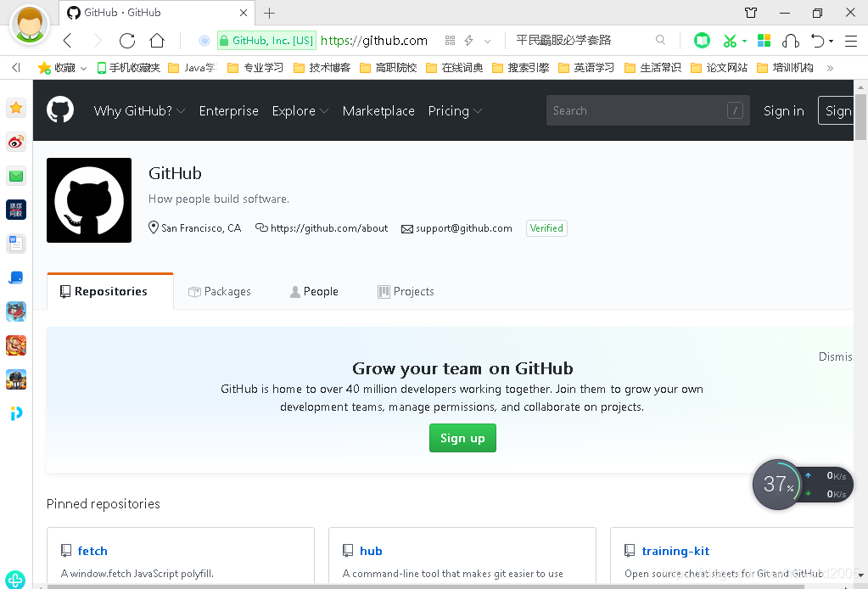Click the user avatar in browser corner
This screenshot has height=589, width=868.
pyautogui.click(x=30, y=25)
